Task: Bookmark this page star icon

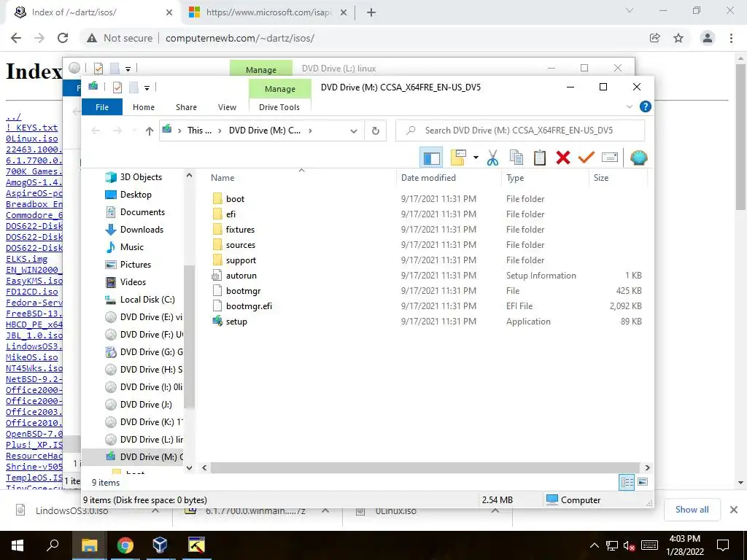Action: [678, 38]
